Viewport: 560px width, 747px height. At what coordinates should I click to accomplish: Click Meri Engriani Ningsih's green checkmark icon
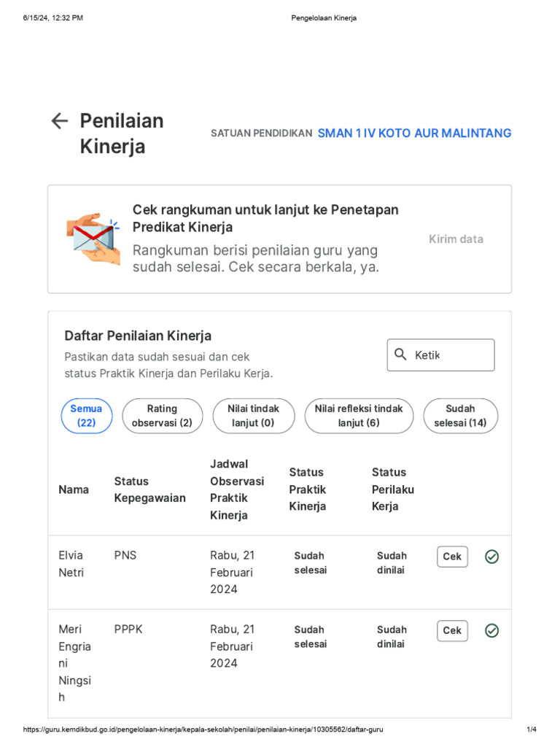coord(492,630)
